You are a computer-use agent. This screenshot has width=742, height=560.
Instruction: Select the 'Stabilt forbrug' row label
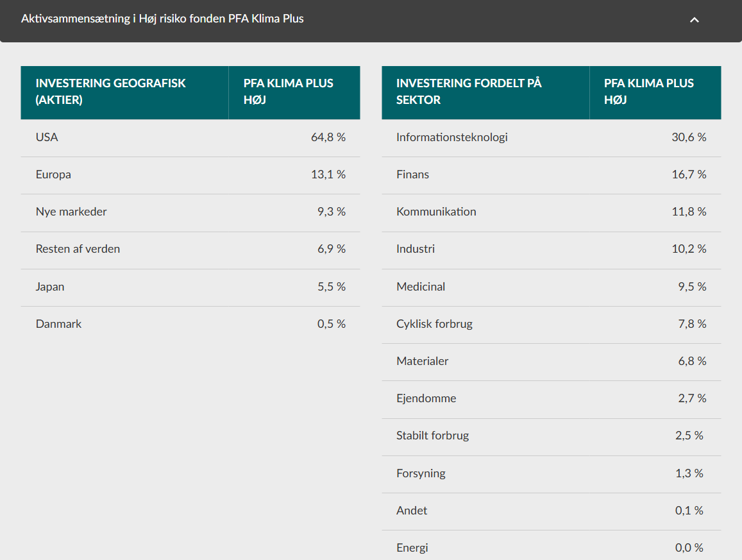(432, 436)
